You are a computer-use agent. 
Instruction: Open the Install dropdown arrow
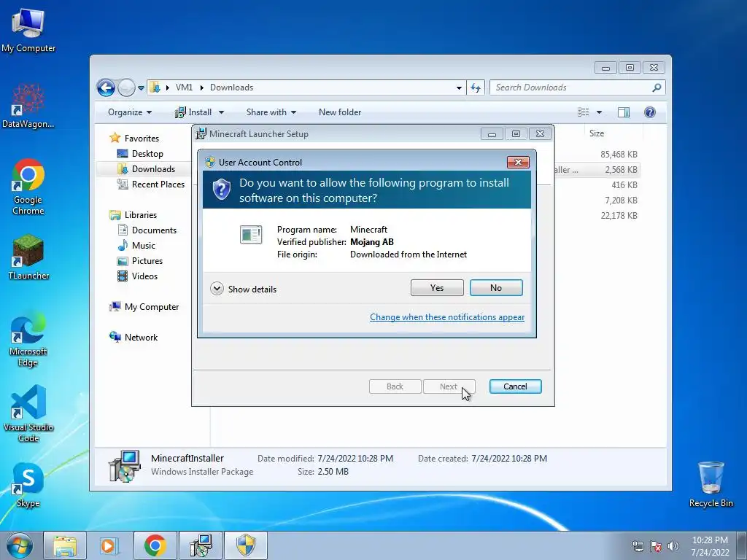click(x=221, y=112)
